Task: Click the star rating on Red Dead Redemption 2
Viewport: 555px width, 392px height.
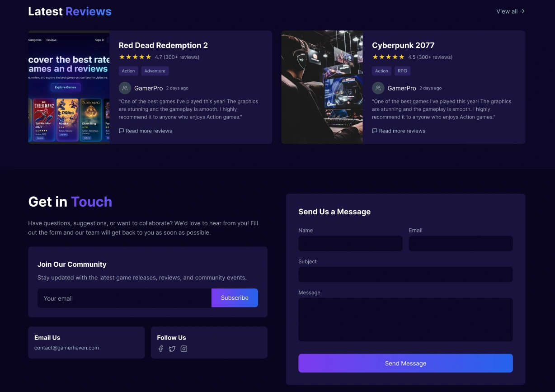Action: tap(135, 57)
